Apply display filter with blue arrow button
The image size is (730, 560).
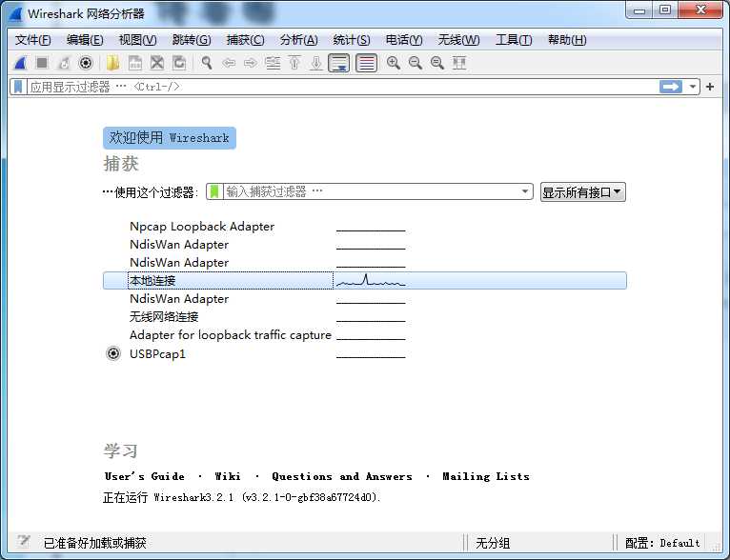[671, 87]
